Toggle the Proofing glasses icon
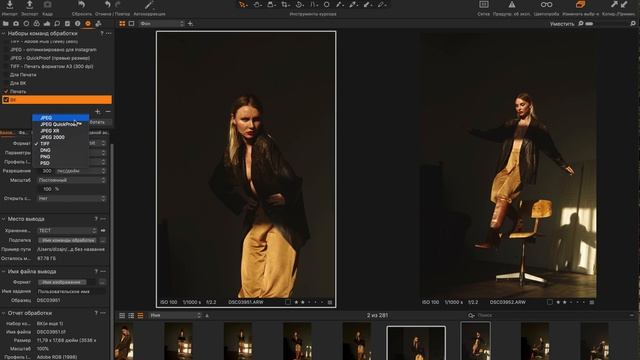The height and width of the screenshot is (360, 640). 546,4
